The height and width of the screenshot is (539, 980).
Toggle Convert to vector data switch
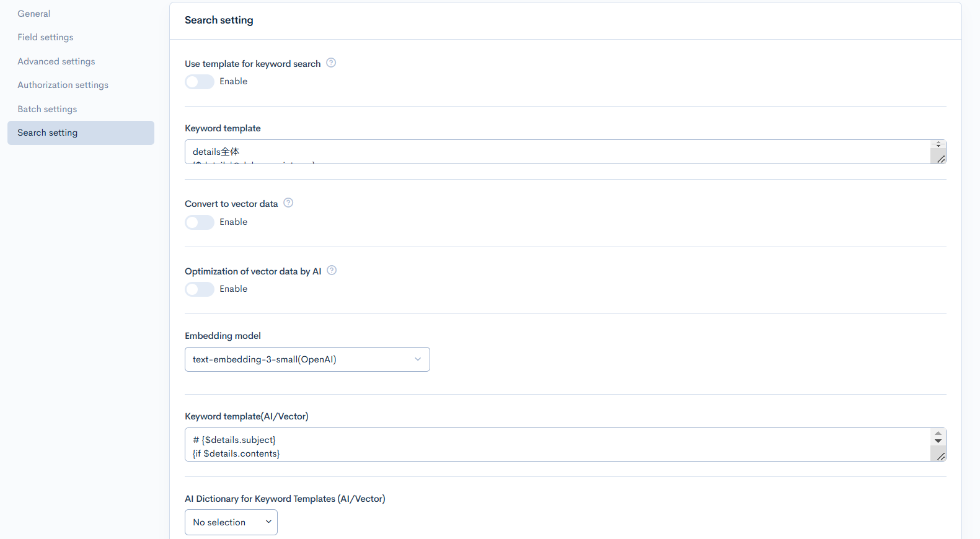(x=200, y=222)
